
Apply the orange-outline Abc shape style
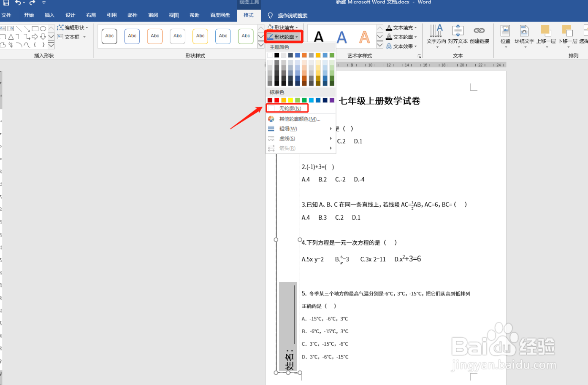(155, 36)
